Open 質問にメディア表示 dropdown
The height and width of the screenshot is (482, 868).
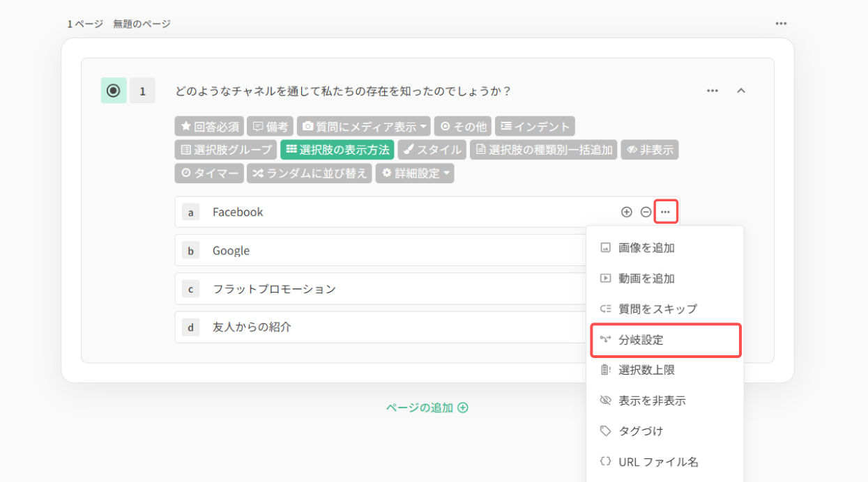pyautogui.click(x=364, y=127)
